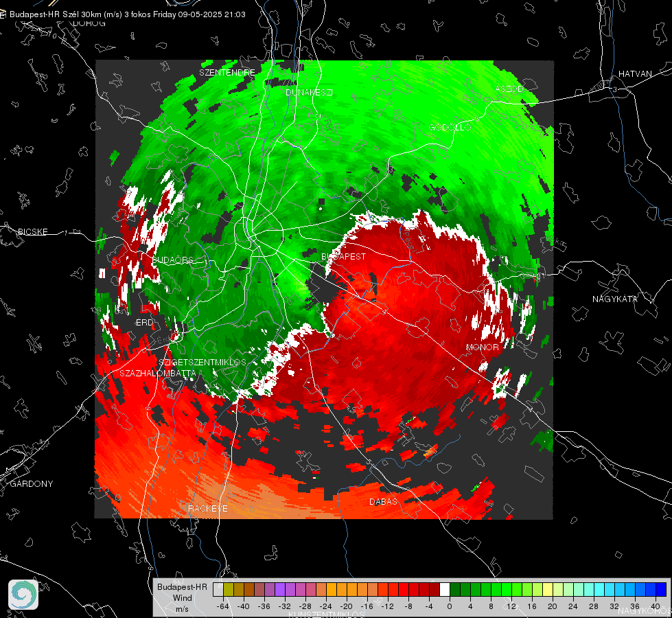Click the 16 legend value
Image resolution: width=672 pixels, height=618 pixels.
tap(532, 606)
